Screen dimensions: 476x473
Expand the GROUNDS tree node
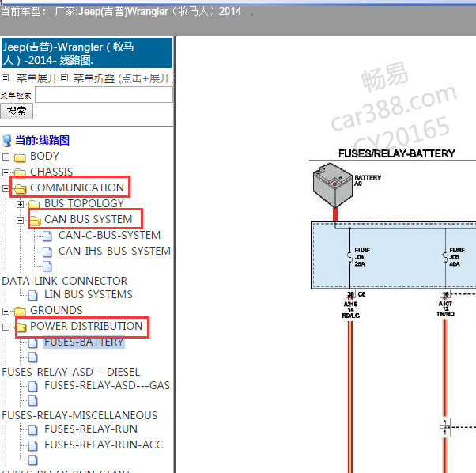(6, 311)
